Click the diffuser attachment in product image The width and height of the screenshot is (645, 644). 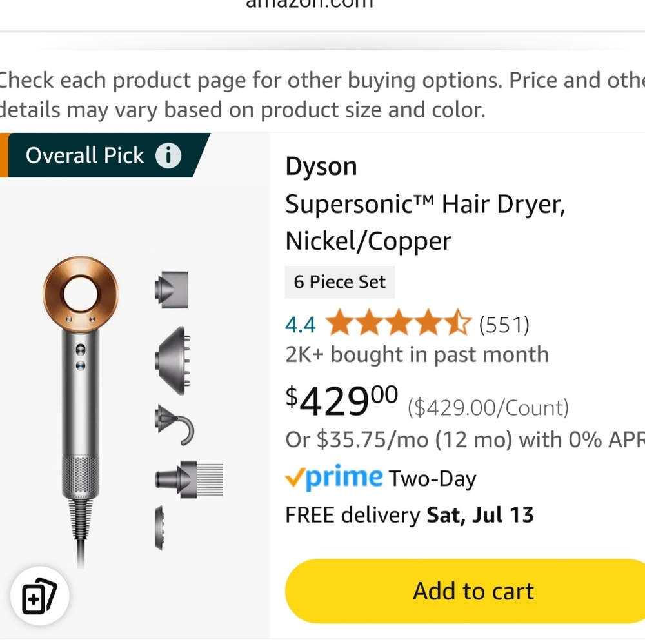pos(171,359)
